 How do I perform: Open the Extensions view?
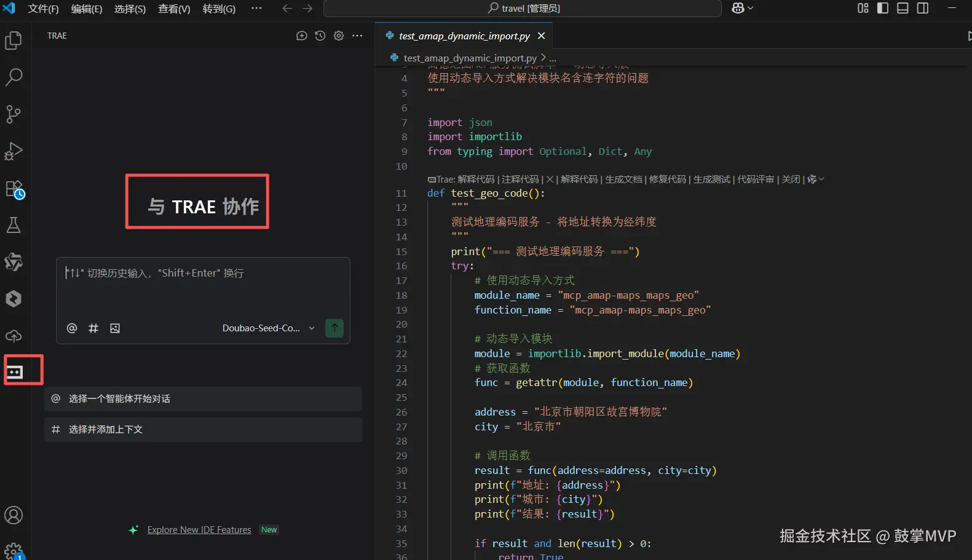(14, 189)
